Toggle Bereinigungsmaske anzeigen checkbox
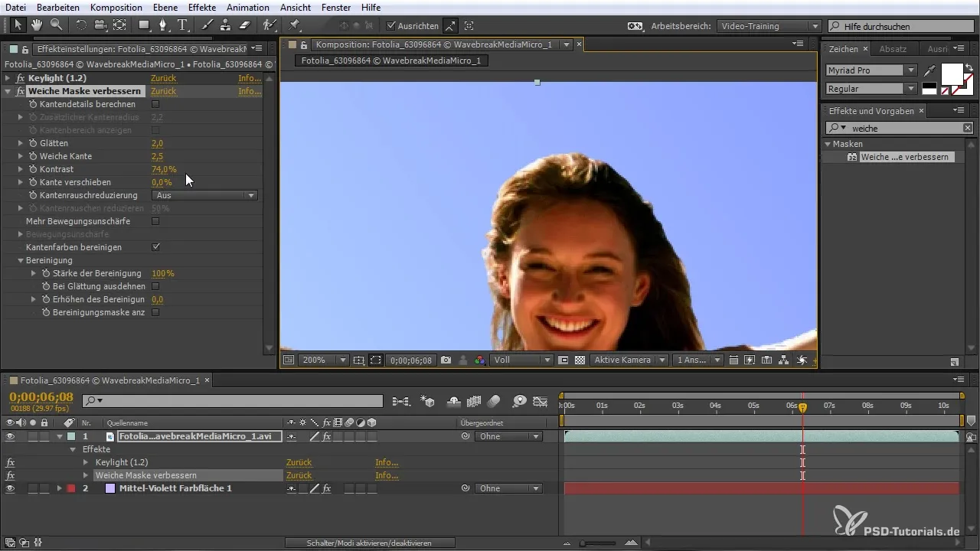 click(x=155, y=312)
